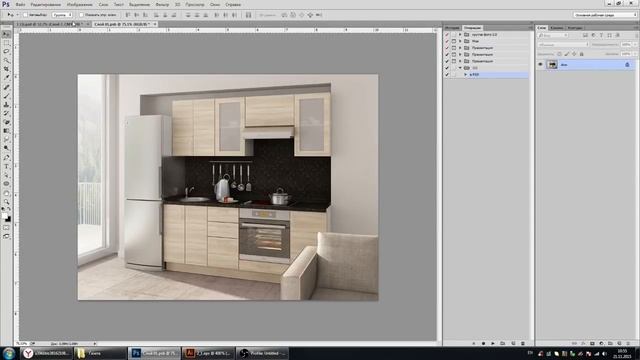The width and height of the screenshot is (640, 360).
Task: Hide the Фон layer with eye icon
Action: coord(540,64)
